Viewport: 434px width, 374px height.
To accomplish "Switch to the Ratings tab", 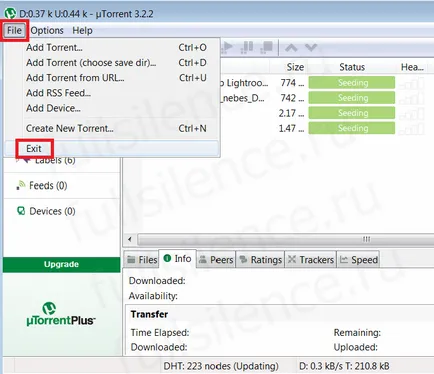I will click(x=260, y=259).
